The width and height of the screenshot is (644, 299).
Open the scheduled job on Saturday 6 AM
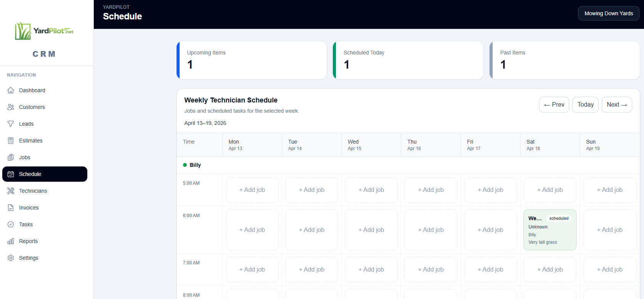549,230
